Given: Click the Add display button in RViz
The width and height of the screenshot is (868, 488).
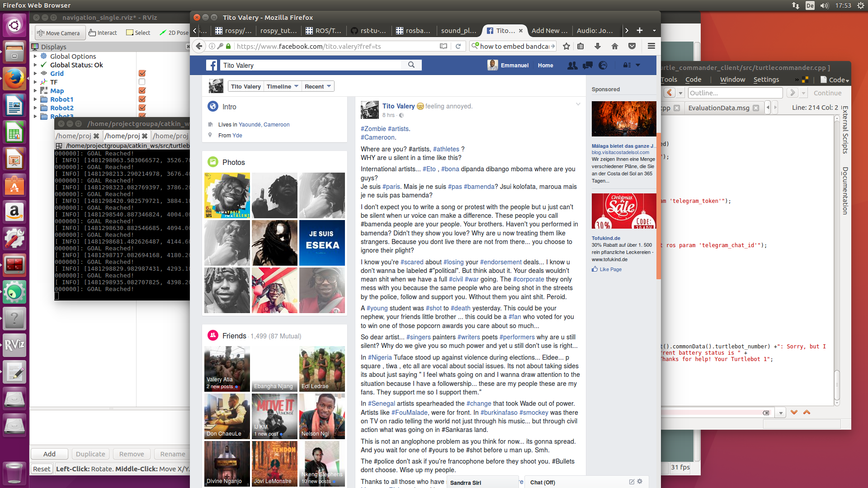Looking at the screenshot, I should [49, 454].
